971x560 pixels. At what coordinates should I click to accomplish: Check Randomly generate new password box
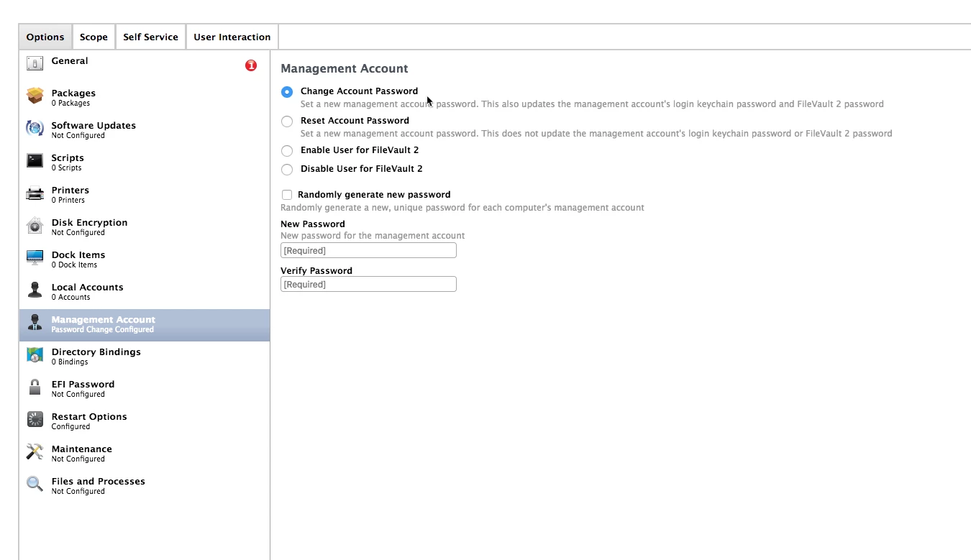click(x=287, y=195)
